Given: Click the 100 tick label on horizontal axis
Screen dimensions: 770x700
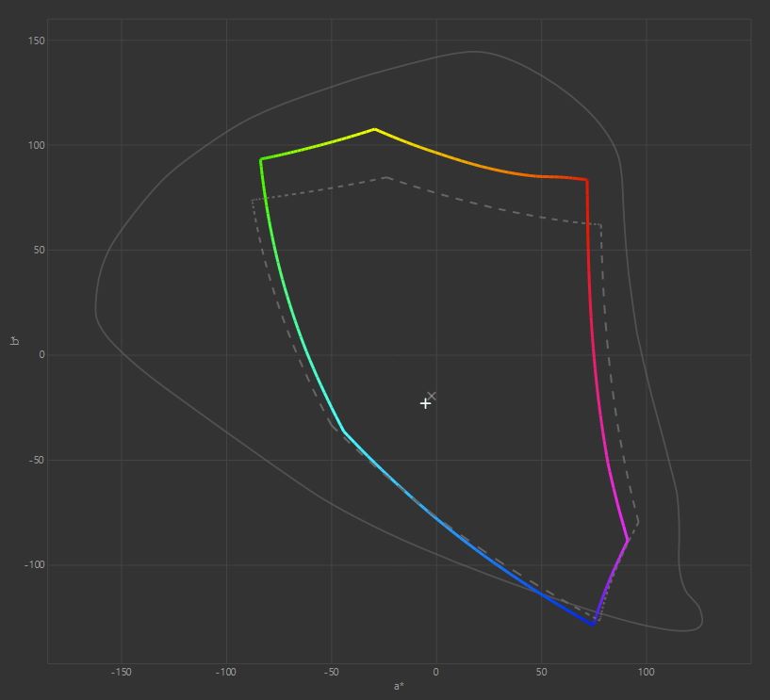Looking at the screenshot, I should [x=646, y=673].
